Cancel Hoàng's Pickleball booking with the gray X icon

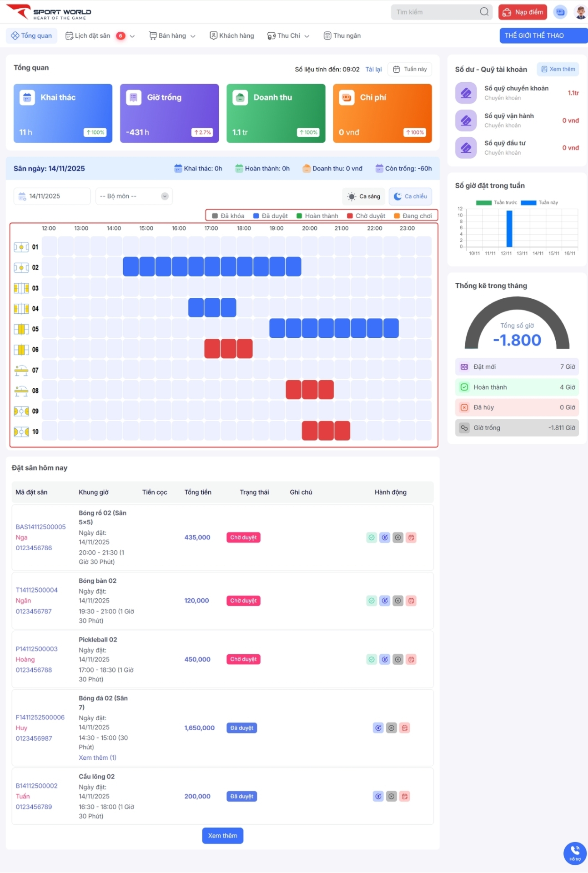click(398, 659)
